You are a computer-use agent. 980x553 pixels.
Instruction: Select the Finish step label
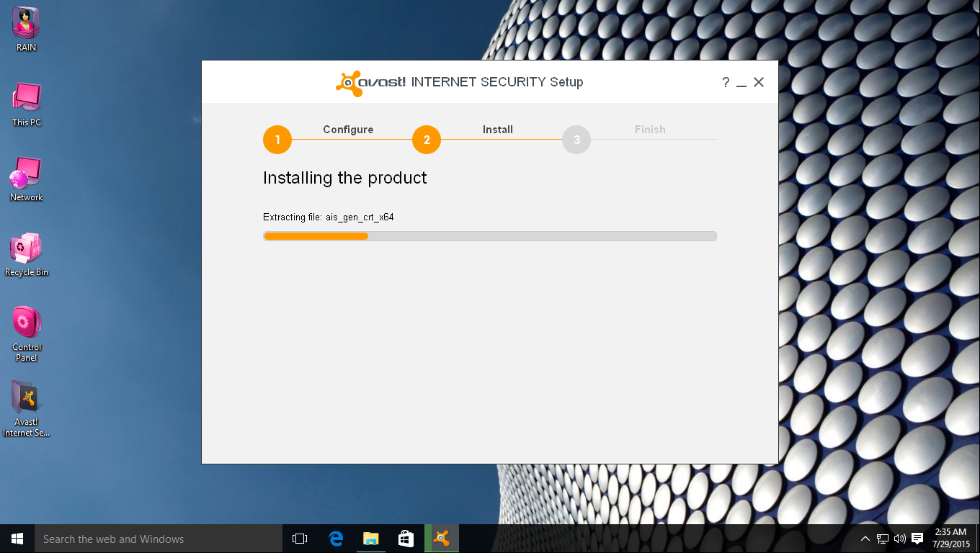tap(650, 130)
